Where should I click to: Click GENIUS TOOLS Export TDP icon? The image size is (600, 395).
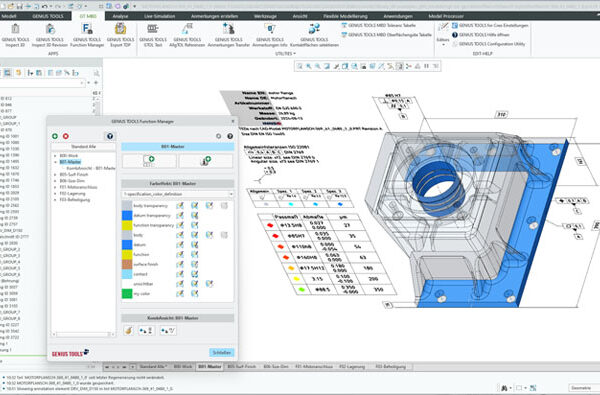(x=121, y=35)
